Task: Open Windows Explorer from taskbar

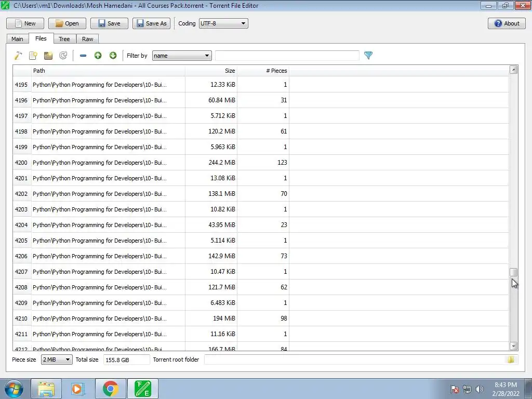Action: coord(46,389)
